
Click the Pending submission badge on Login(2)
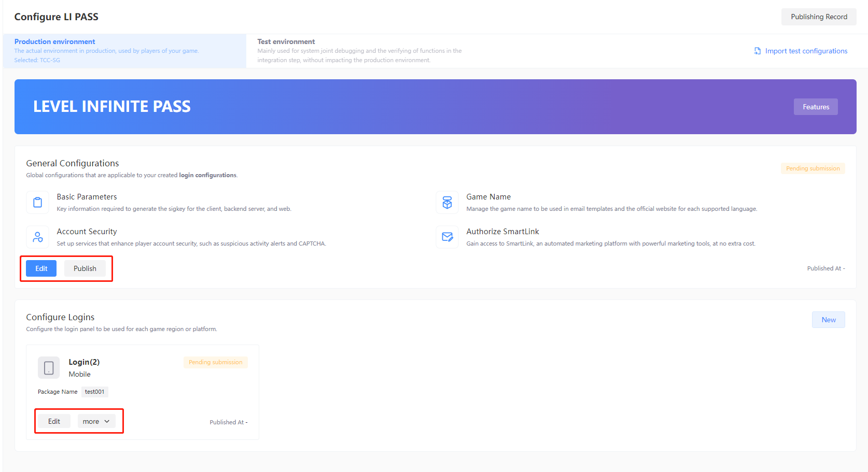click(215, 362)
